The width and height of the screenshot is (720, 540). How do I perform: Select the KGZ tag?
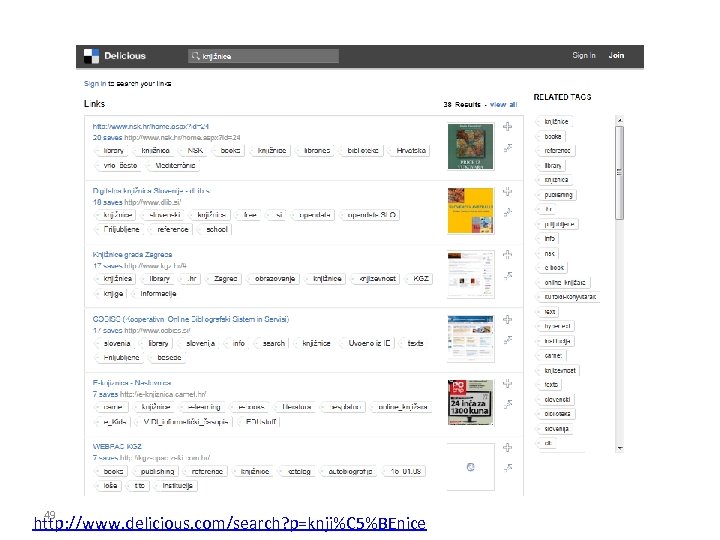point(419,279)
